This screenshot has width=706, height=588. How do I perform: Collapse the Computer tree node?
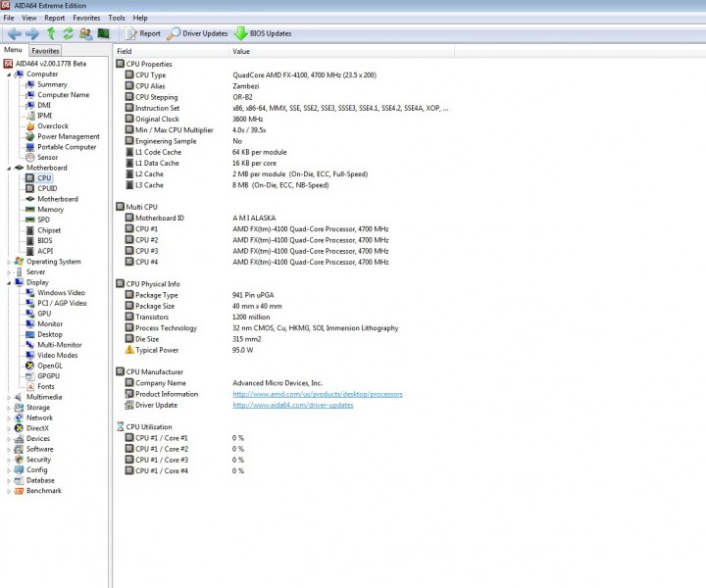(x=9, y=74)
